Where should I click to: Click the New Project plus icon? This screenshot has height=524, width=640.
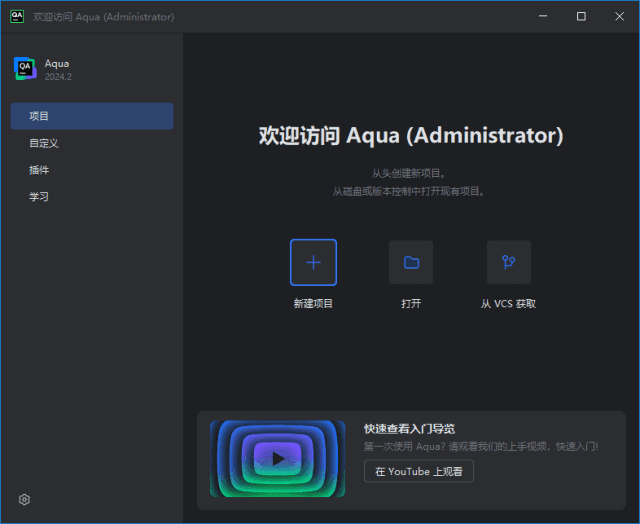tap(313, 262)
